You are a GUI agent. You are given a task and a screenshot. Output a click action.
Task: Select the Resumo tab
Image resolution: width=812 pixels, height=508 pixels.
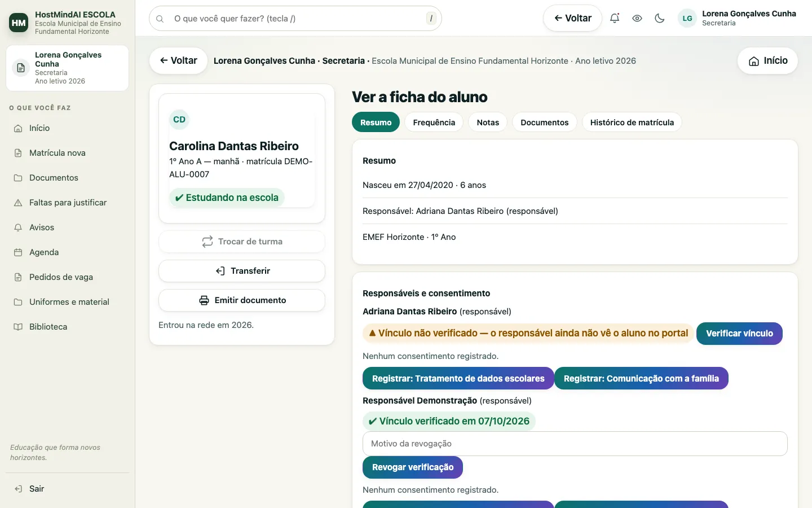pos(376,122)
